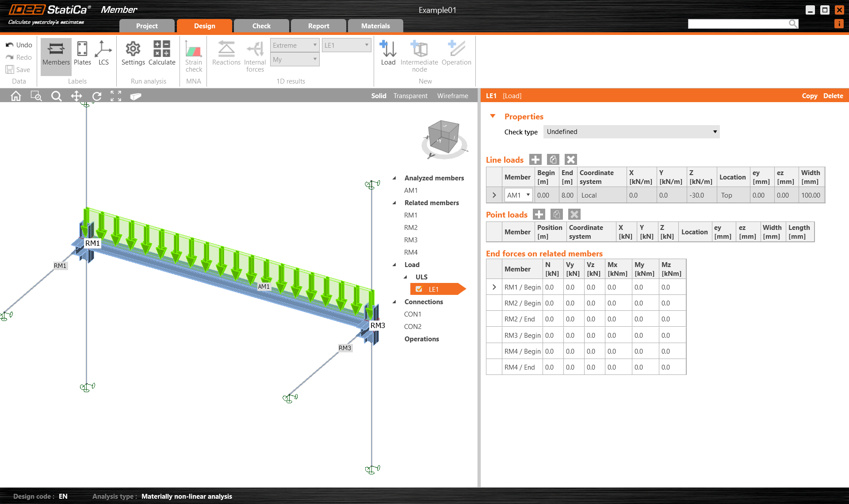Rotate the 3D view with the rotate icon
The image size is (849, 504).
click(x=96, y=95)
